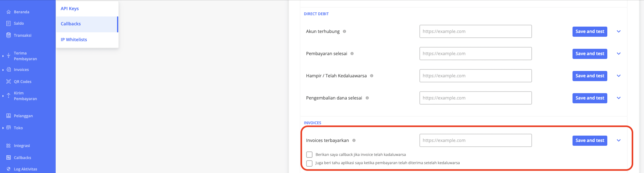Click info icon beside Pengembalian dana selesai
The image size is (644, 173).
point(367,98)
